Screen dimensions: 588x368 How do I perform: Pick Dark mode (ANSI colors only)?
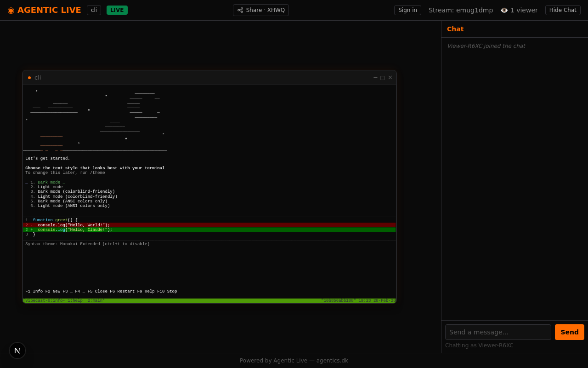[72, 201]
